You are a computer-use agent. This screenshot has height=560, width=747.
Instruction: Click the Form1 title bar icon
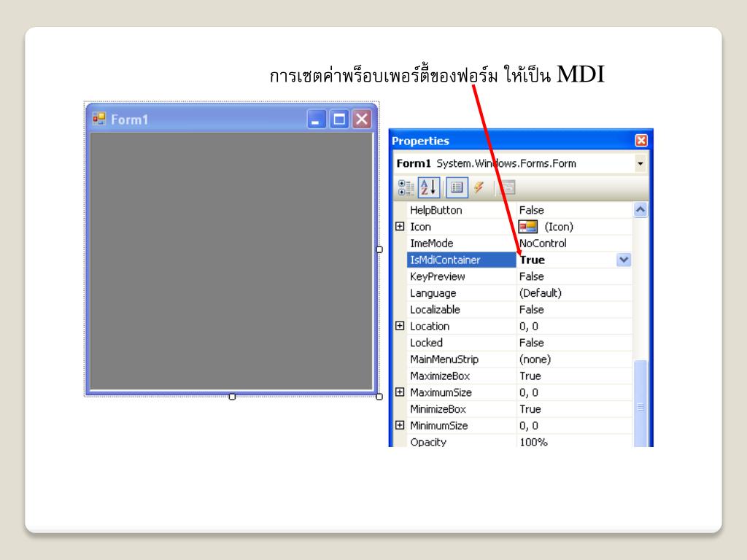(99, 119)
